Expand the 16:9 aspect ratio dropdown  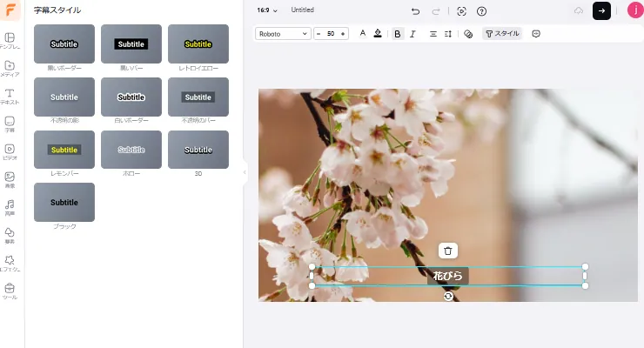(267, 10)
